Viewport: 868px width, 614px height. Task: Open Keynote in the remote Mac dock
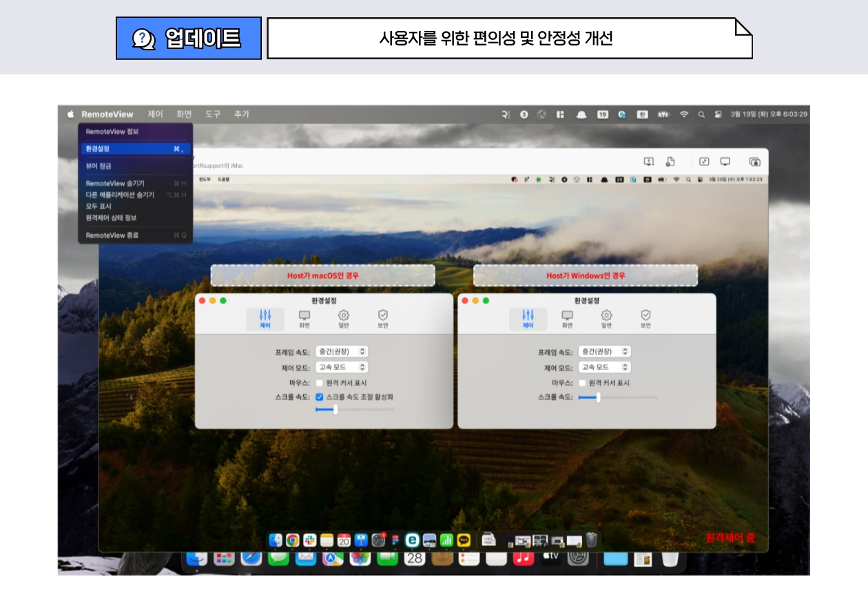tap(361, 540)
